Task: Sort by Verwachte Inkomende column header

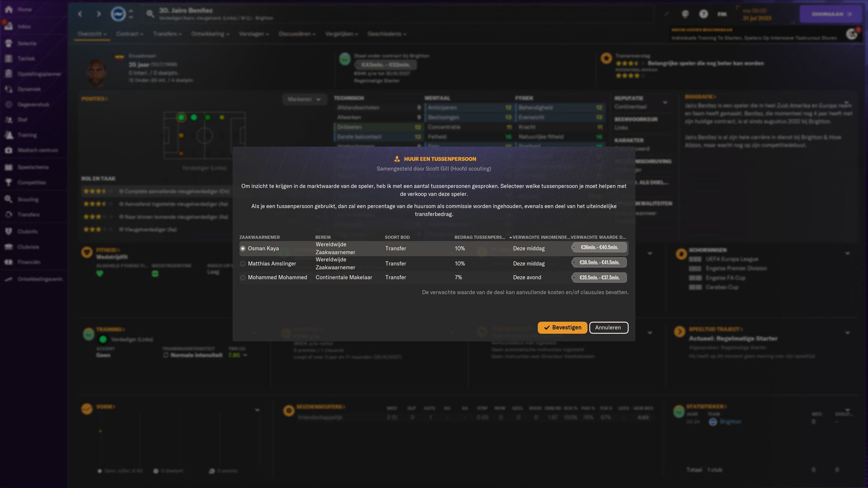Action: pyautogui.click(x=541, y=237)
